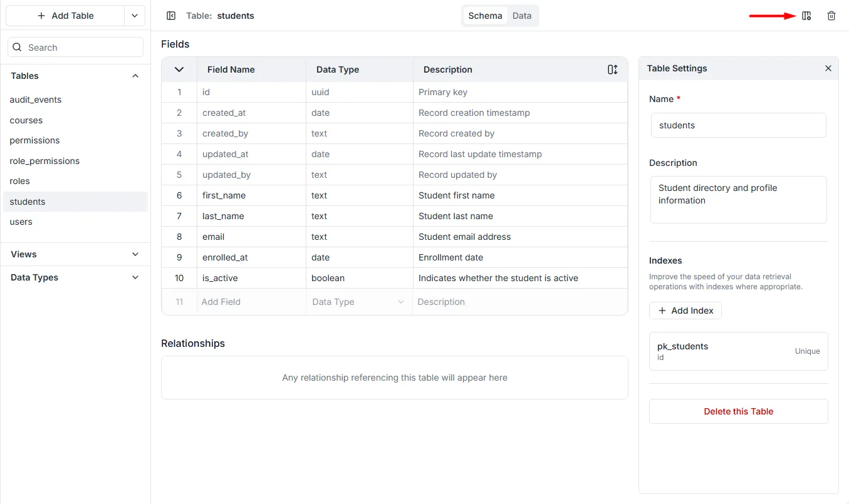
Task: Open Data Type dropdown for new field
Action: click(401, 302)
